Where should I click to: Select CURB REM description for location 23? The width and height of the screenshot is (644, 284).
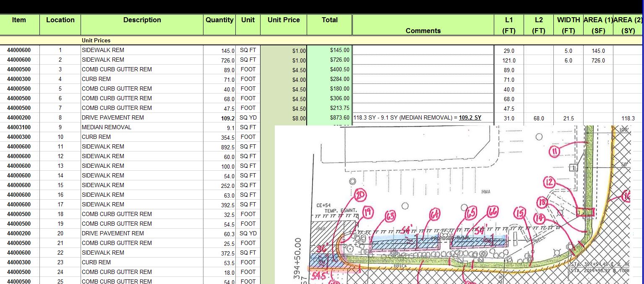click(96, 262)
